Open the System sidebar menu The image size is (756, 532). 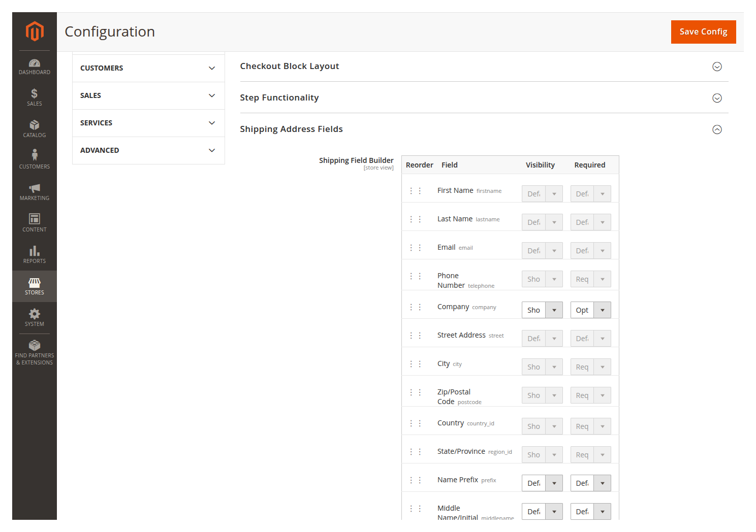click(35, 318)
